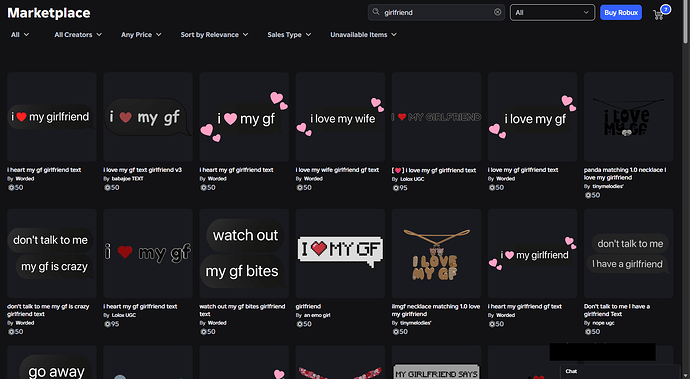Focus the girlfriend search field
690x379 pixels.
[x=436, y=12]
